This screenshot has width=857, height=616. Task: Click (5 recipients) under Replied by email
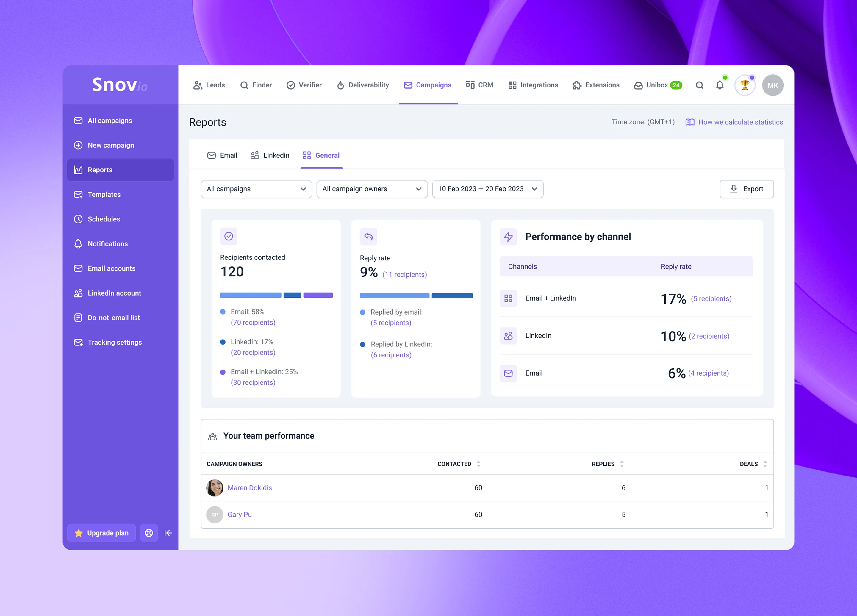point(391,323)
